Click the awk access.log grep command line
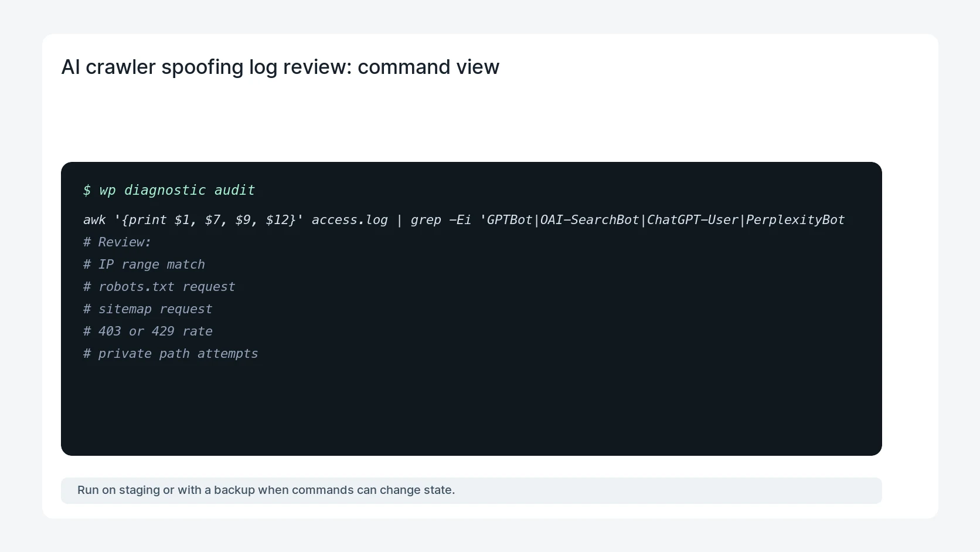 pos(464,220)
